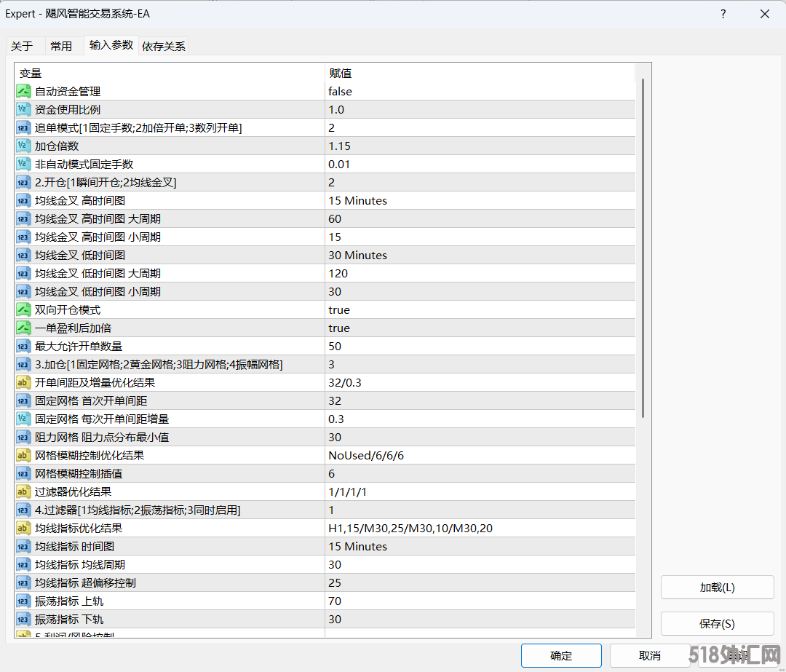Click the 确定 button
The height and width of the screenshot is (672, 786).
(x=561, y=655)
